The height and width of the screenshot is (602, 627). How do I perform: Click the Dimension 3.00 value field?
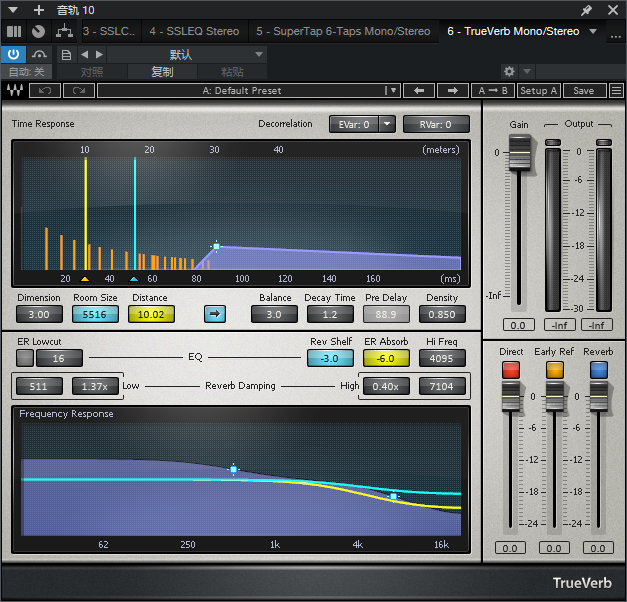point(39,314)
